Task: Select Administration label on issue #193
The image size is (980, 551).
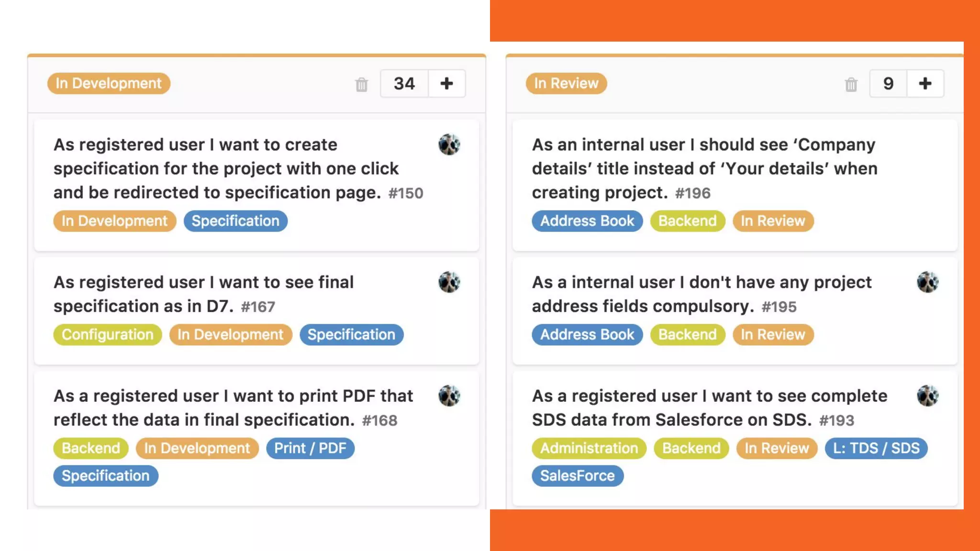Action: [589, 448]
